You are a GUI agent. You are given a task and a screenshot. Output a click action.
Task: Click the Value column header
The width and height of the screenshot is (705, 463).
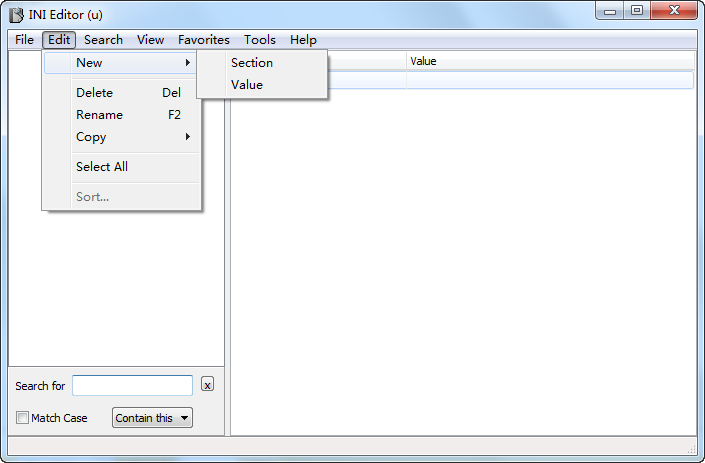click(551, 61)
